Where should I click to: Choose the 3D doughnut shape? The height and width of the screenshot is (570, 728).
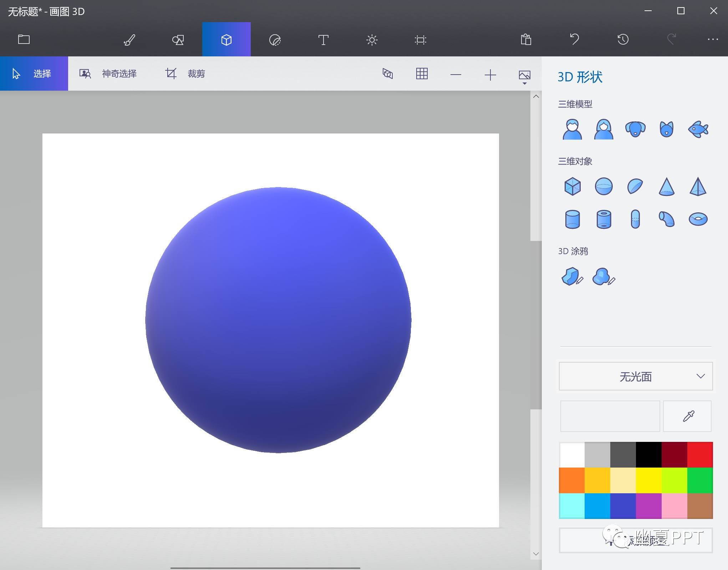(698, 219)
